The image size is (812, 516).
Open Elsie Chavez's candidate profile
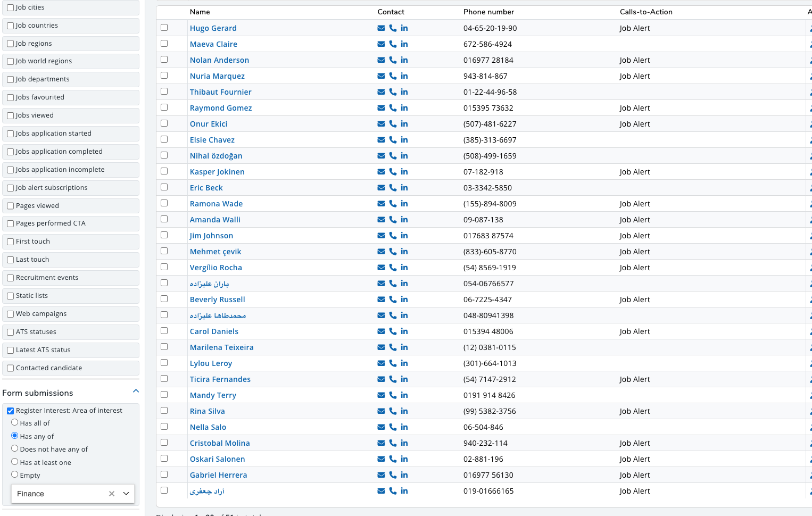(x=212, y=140)
